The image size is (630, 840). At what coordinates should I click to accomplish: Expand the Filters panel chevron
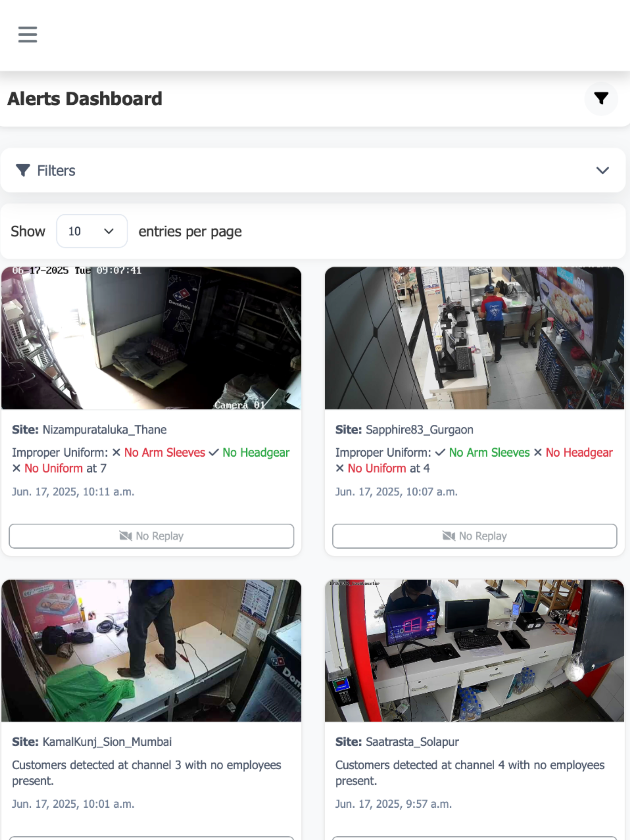point(602,171)
